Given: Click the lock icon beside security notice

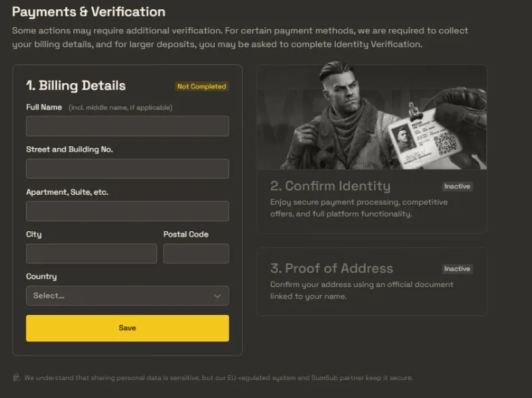Looking at the screenshot, I should tap(16, 377).
